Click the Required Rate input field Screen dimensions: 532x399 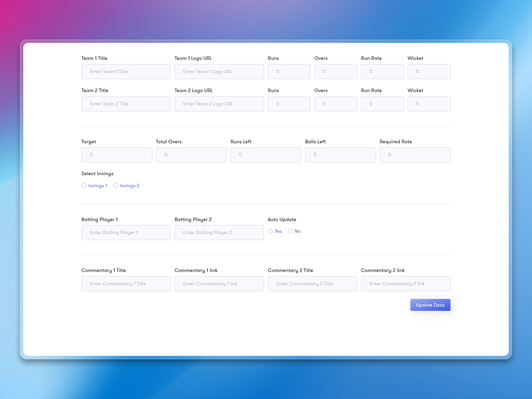415,155
